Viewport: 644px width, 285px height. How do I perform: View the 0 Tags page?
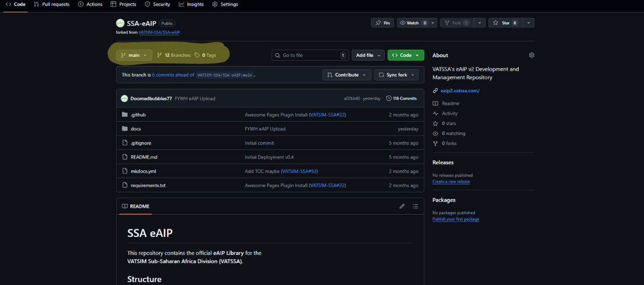(206, 55)
